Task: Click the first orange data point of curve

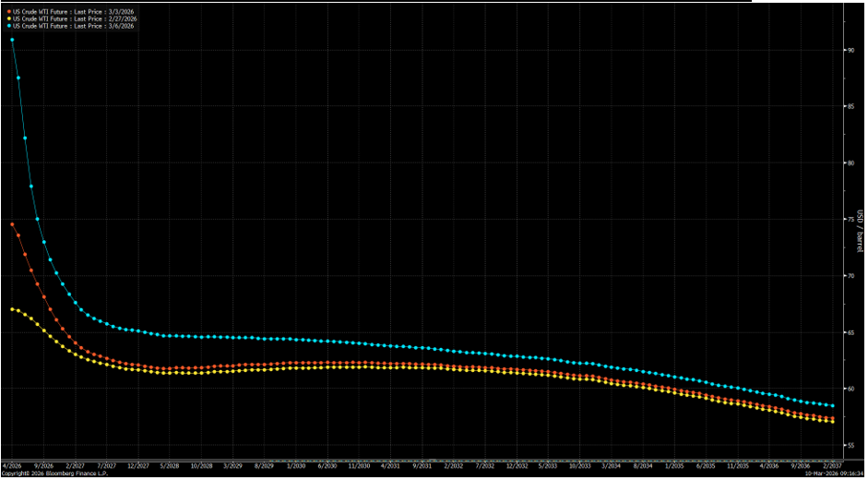Action: tap(12, 224)
